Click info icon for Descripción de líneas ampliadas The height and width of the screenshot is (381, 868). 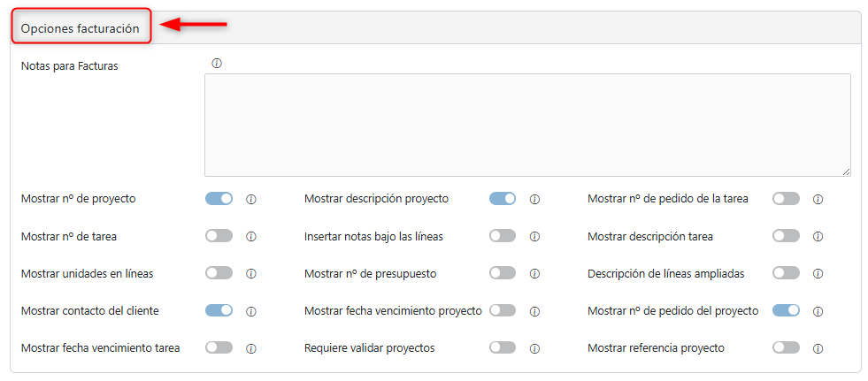pos(818,274)
